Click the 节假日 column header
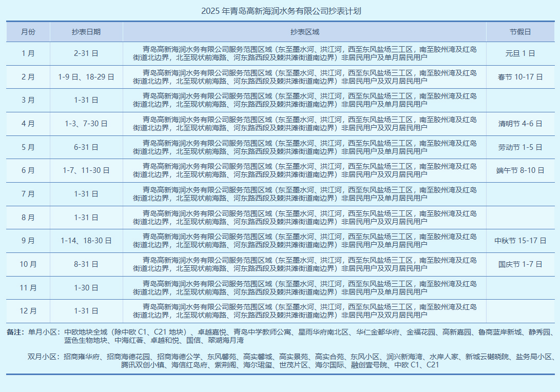 coord(520,32)
